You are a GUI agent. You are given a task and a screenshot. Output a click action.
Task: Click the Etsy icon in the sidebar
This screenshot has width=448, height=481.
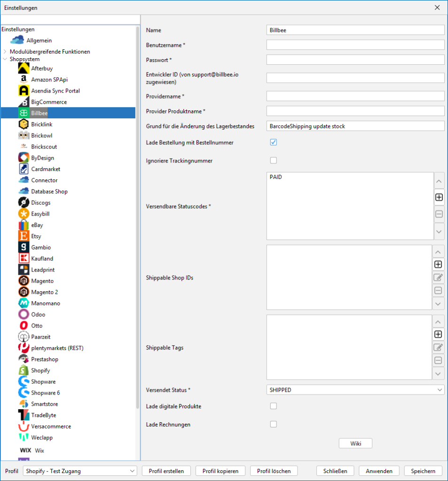point(24,236)
